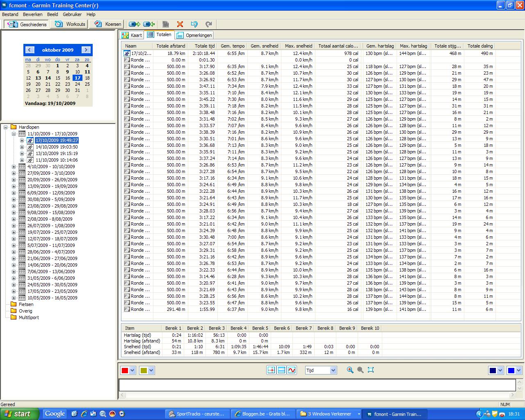
Task: Expand the 27/09/2009 - 3/10/2009 week
Action: click(14, 173)
